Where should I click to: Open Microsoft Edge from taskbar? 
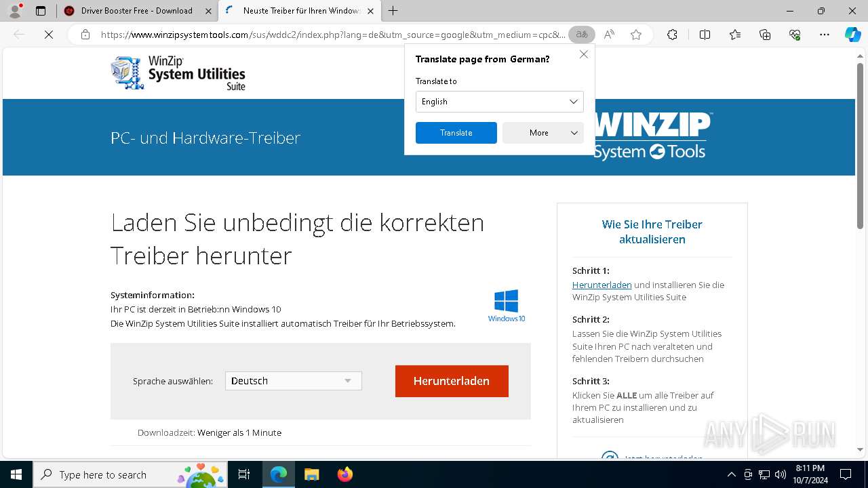tap(279, 474)
